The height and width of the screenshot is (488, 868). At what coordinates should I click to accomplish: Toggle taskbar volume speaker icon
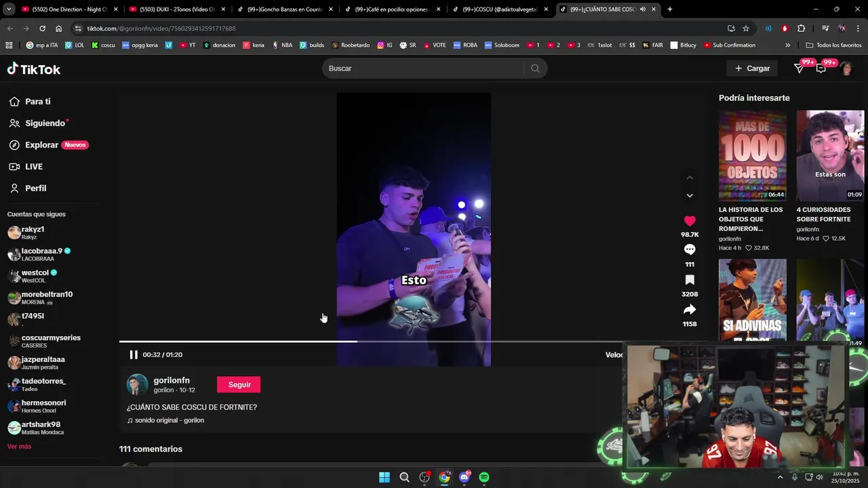819,477
